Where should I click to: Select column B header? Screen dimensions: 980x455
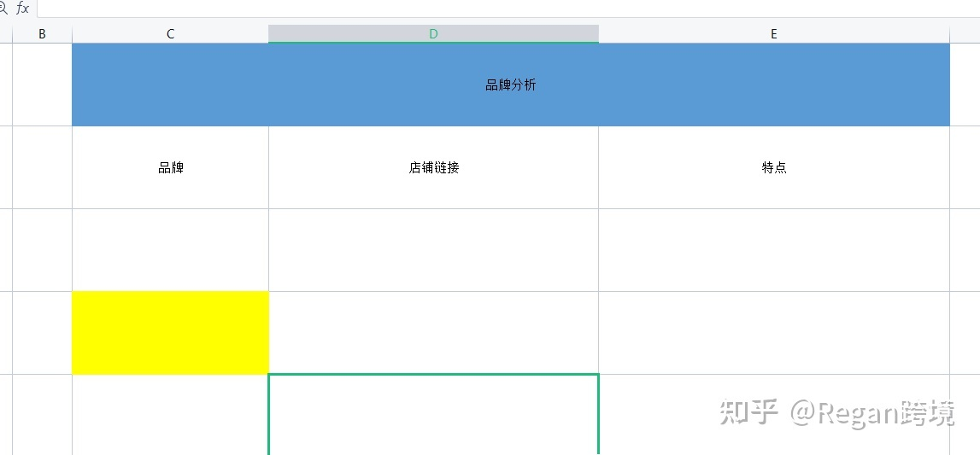42,34
